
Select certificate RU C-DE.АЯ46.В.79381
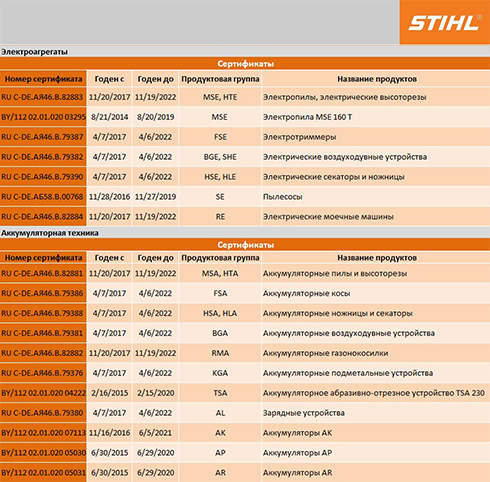pyautogui.click(x=42, y=333)
